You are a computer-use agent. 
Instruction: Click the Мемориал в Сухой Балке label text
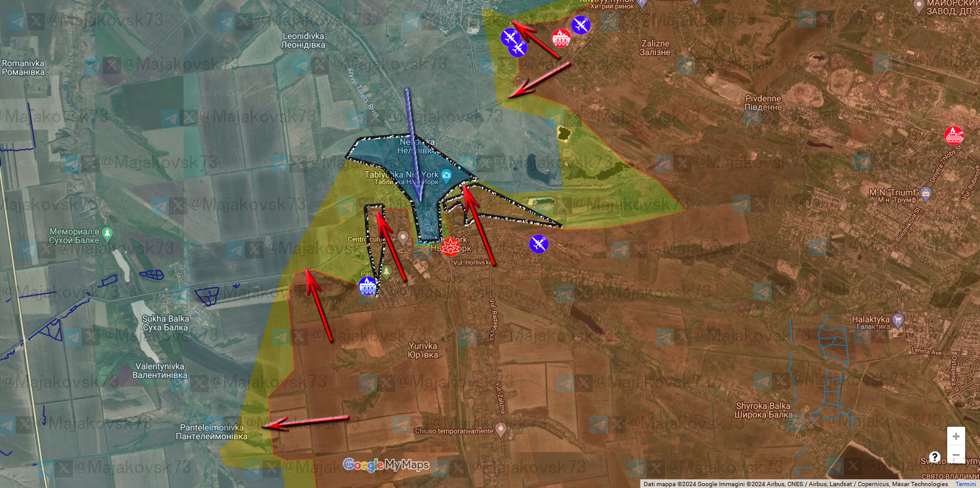pyautogui.click(x=74, y=236)
